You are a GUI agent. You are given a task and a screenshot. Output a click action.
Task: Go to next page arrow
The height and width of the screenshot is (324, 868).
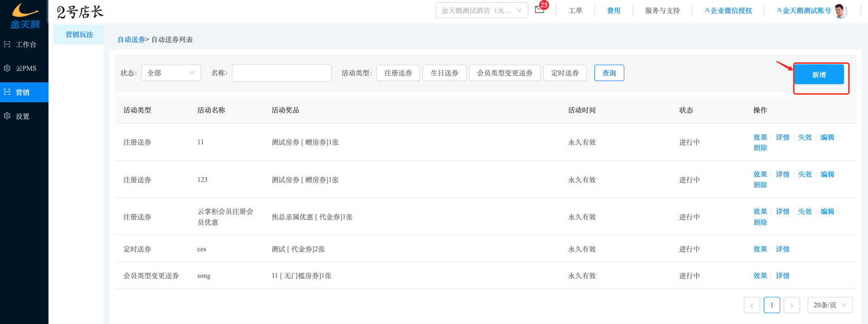(791, 305)
